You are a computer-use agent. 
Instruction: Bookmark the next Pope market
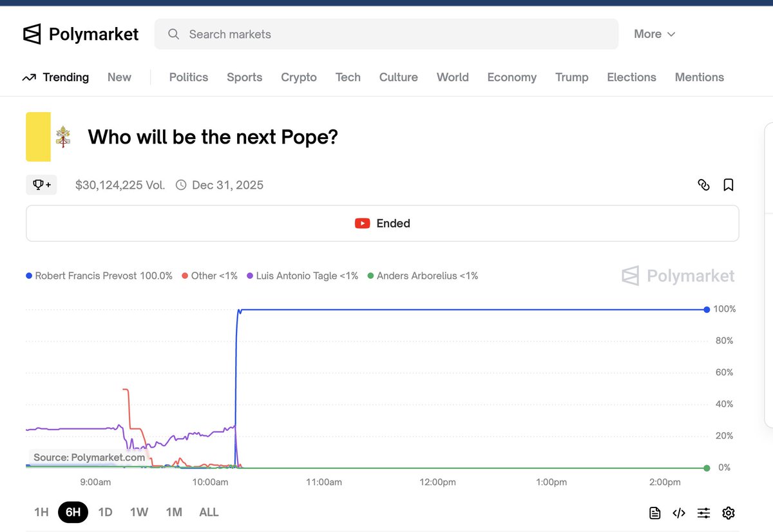[x=729, y=185]
